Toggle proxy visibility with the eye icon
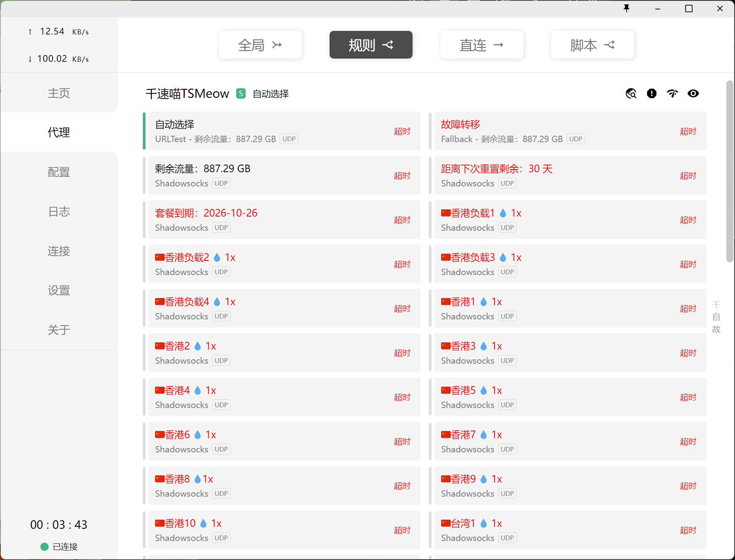The height and width of the screenshot is (560, 735). tap(693, 93)
